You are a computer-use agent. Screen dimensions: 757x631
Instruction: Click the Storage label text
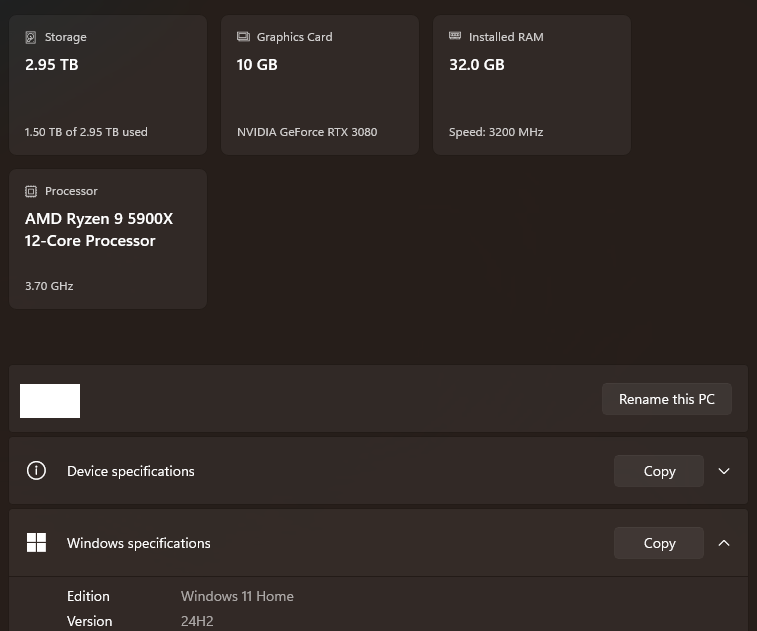tap(66, 37)
